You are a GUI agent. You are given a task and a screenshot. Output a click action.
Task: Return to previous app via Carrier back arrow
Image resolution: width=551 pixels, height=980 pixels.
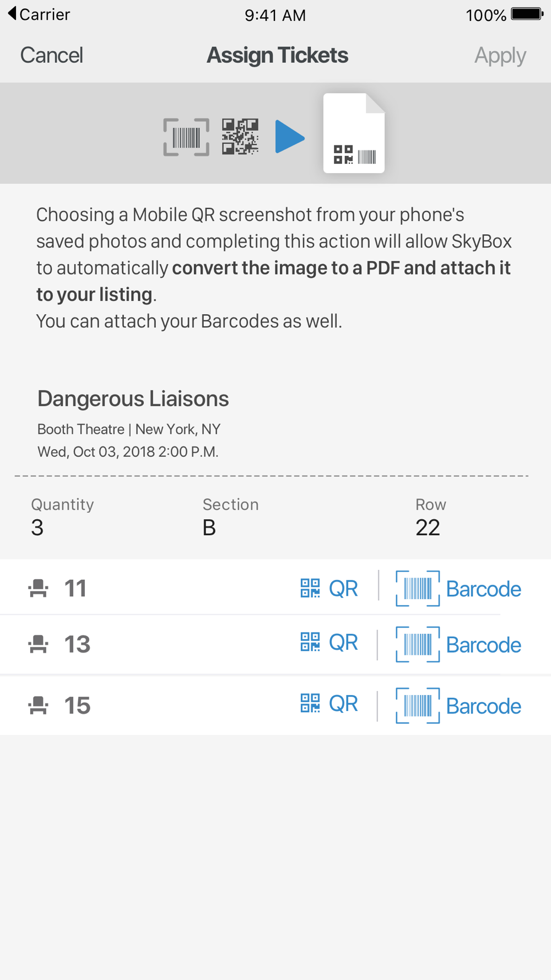tap(39, 14)
